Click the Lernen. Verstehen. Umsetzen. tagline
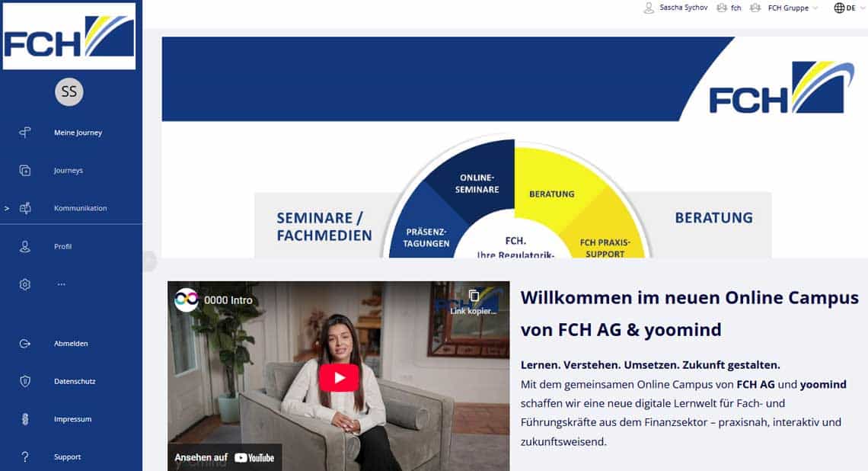Image resolution: width=868 pixels, height=471 pixels. 650,365
